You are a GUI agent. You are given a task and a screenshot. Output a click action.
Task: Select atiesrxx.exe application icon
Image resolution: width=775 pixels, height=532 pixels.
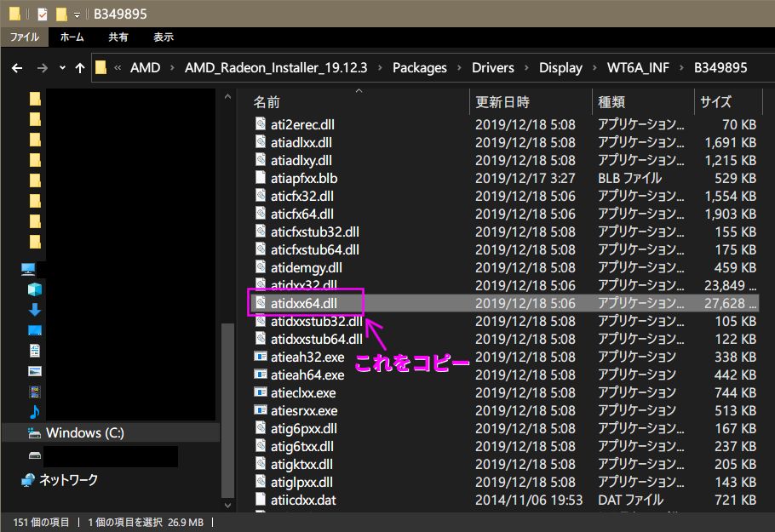point(261,410)
